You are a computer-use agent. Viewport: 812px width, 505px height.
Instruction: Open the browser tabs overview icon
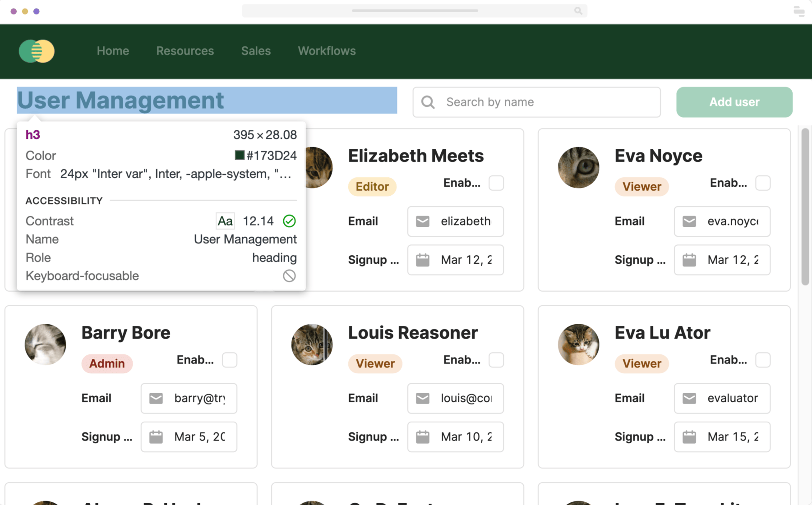(799, 11)
